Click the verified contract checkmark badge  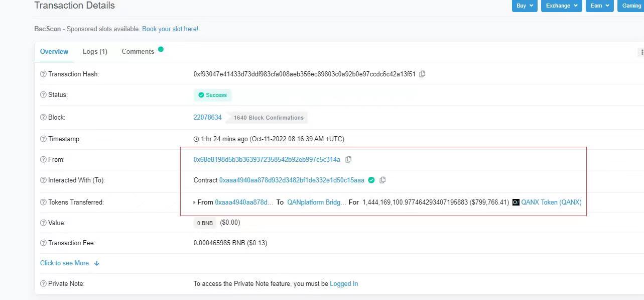371,180
